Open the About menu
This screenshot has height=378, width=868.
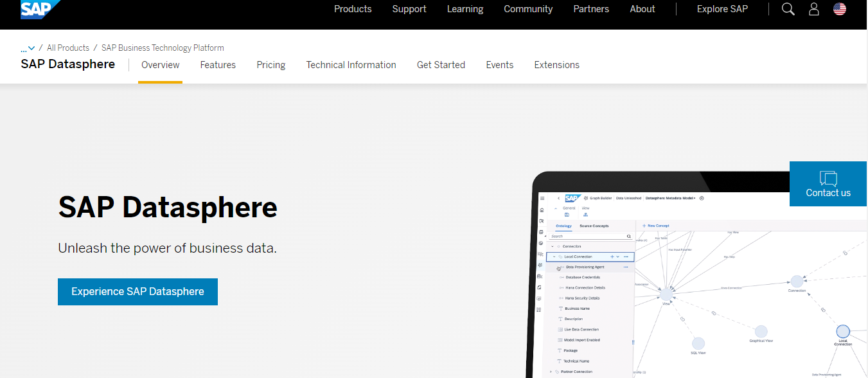[x=642, y=9]
